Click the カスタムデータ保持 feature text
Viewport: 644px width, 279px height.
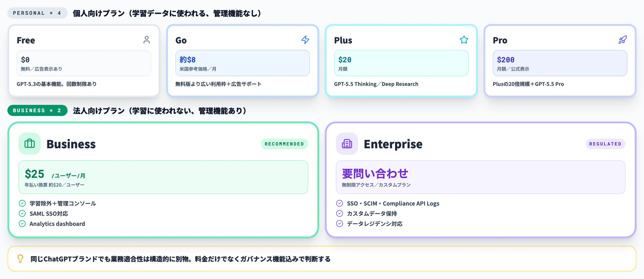click(372, 214)
